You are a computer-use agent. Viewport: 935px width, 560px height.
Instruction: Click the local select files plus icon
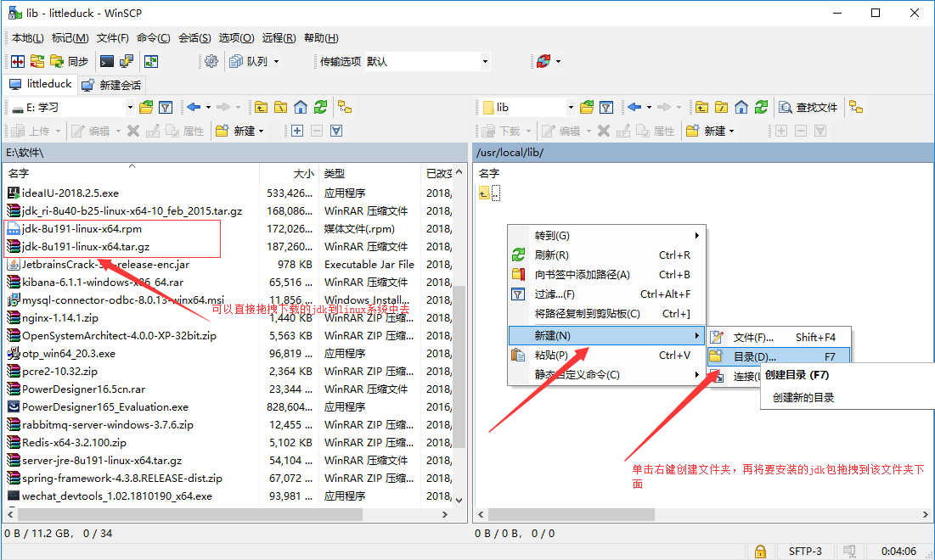tap(297, 131)
